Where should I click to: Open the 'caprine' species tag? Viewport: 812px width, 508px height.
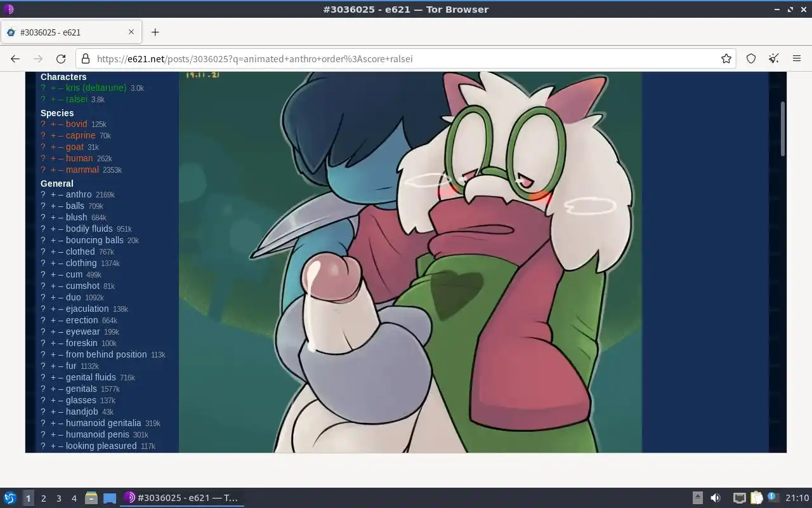(81, 135)
